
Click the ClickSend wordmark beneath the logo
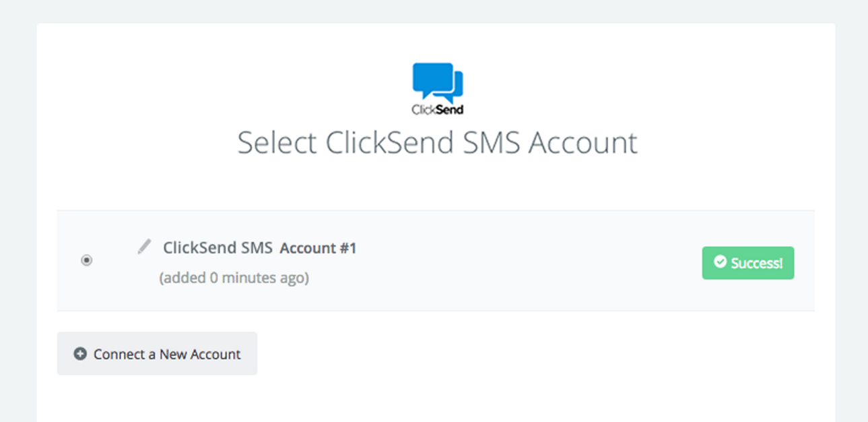438,109
